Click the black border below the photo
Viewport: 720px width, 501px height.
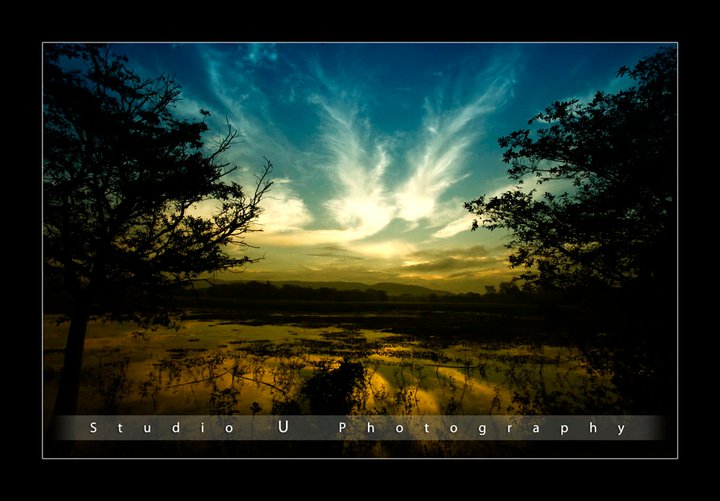point(360,480)
